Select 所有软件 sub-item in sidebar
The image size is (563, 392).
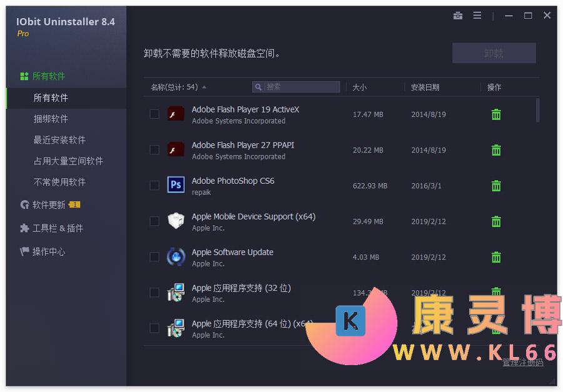(x=66, y=98)
